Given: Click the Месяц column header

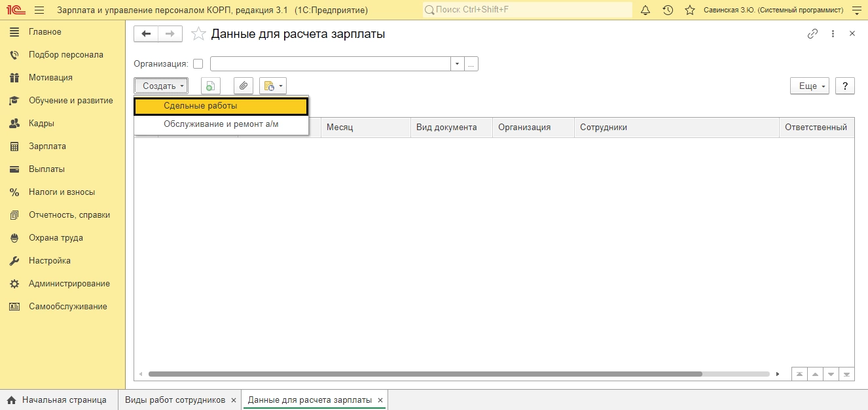Looking at the screenshot, I should 365,128.
